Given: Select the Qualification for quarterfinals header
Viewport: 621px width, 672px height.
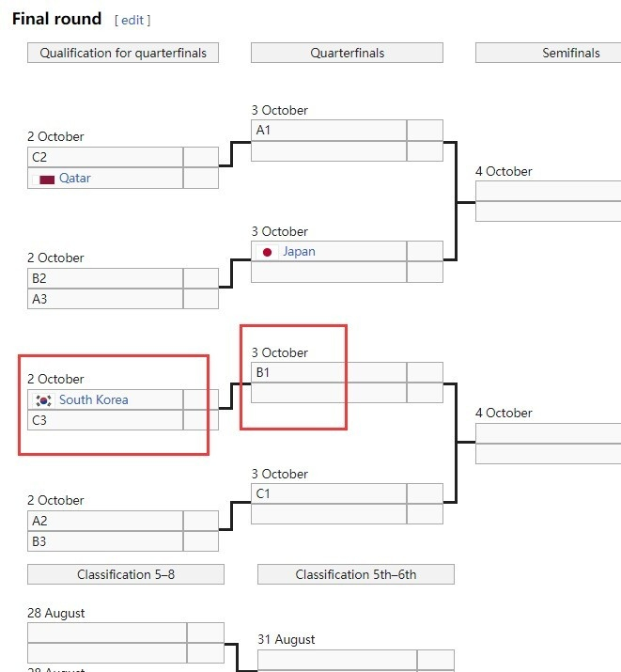Looking at the screenshot, I should tap(123, 53).
